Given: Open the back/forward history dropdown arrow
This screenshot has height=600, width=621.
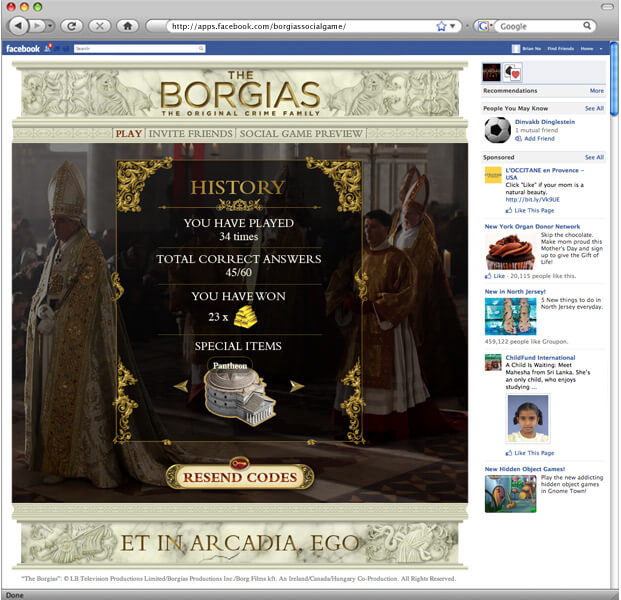Looking at the screenshot, I should click(50, 26).
